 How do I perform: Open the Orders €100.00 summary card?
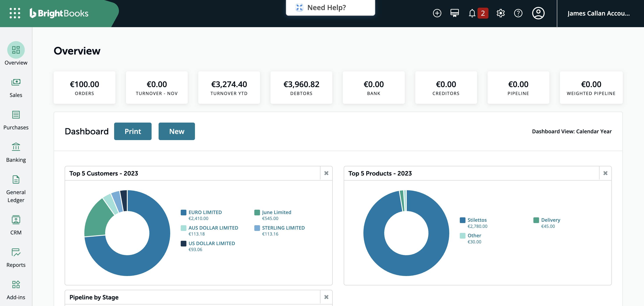(x=85, y=88)
